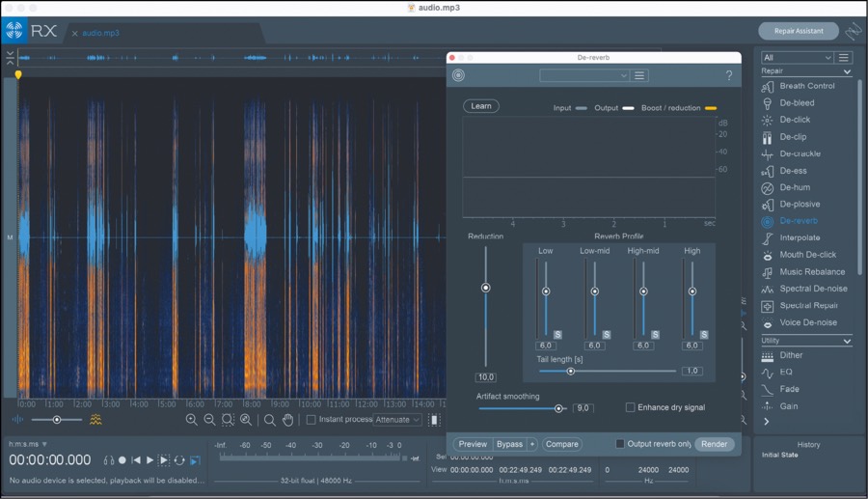
Task: Toggle loop playback
Action: tap(179, 460)
